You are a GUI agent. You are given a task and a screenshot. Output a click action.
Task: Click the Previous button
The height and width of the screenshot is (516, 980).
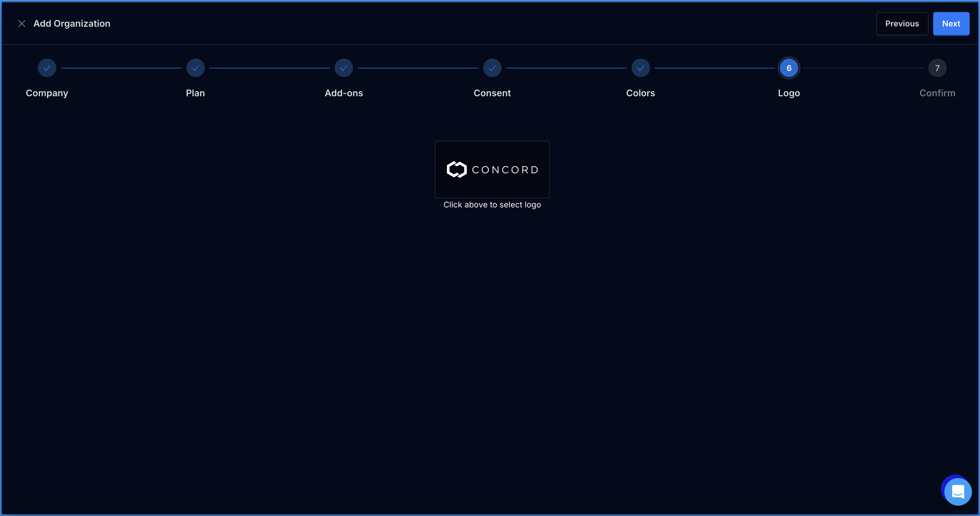902,24
